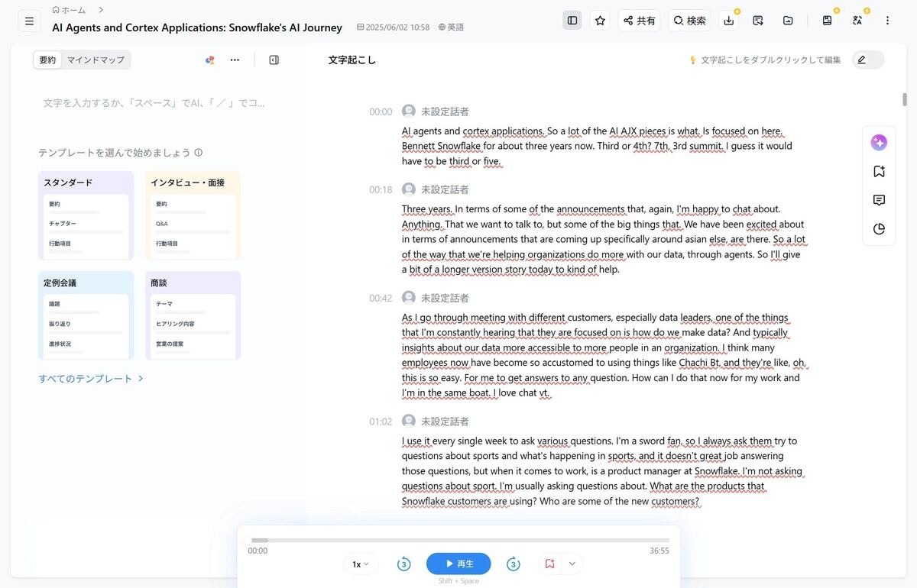The image size is (917, 588).
Task: Rewind three seconds button
Action: (x=403, y=564)
